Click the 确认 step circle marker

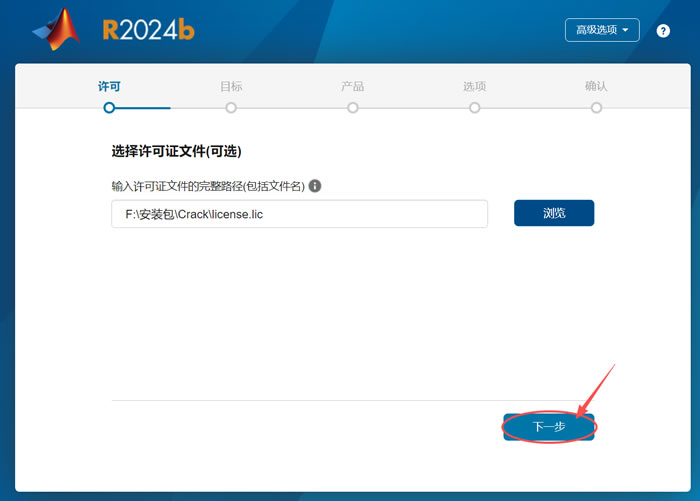point(596,107)
